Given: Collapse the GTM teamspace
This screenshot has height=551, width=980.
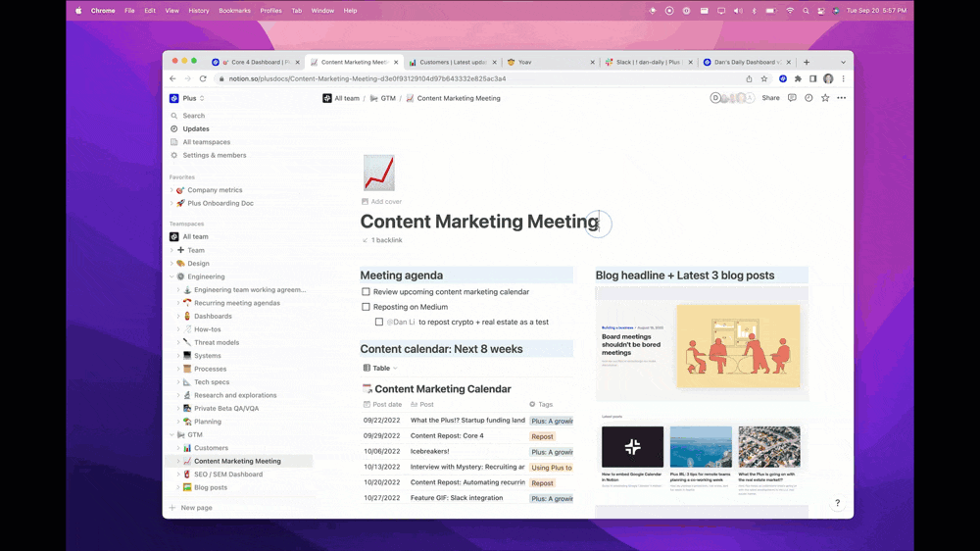Looking at the screenshot, I should pos(171,434).
